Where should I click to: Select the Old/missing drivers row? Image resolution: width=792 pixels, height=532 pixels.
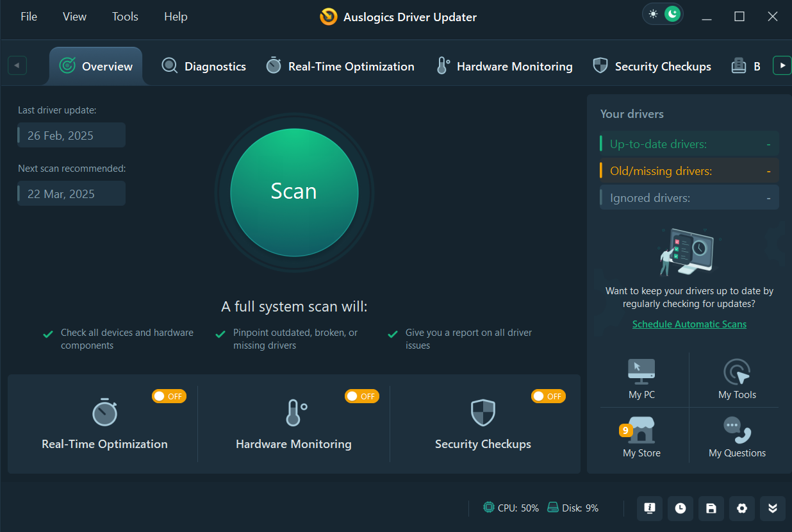click(x=689, y=171)
